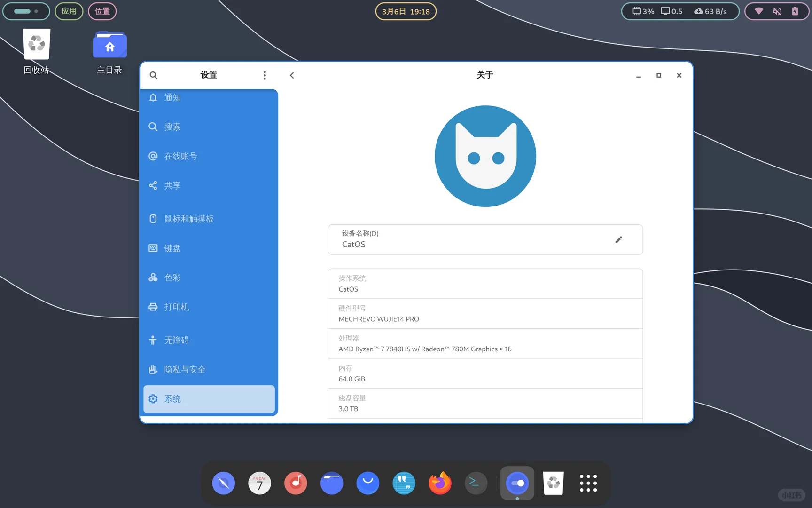Open the Files app from the dock

[332, 483]
